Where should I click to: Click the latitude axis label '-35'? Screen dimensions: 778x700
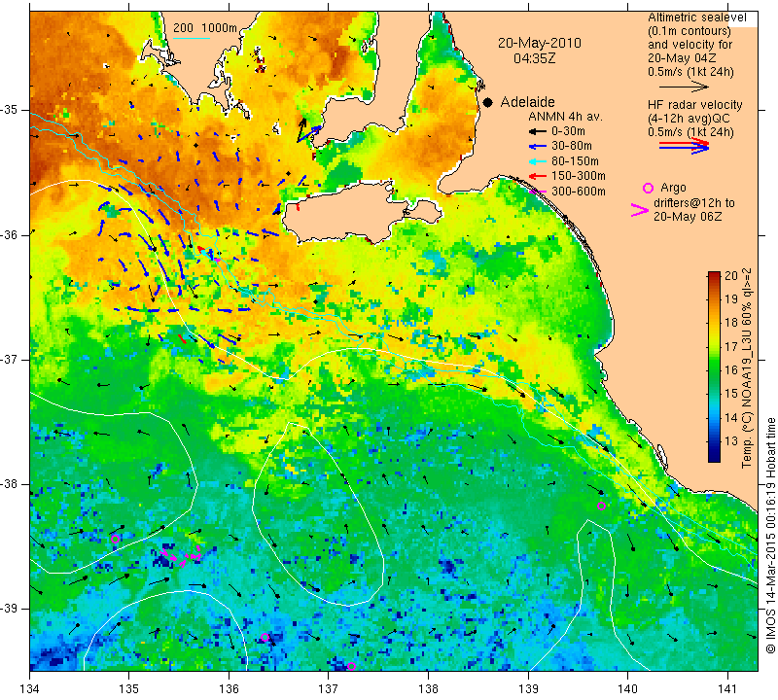pos(9,110)
